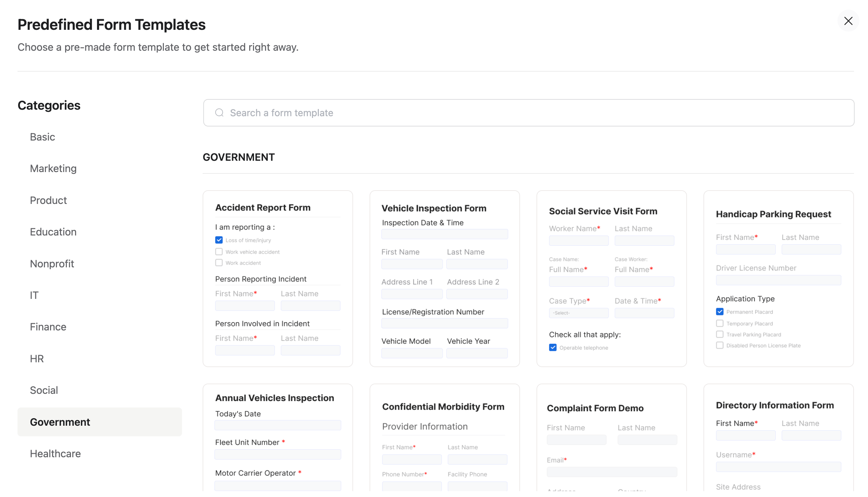Browse the Nonprofit templates category
This screenshot has width=868, height=497.
pos(52,264)
